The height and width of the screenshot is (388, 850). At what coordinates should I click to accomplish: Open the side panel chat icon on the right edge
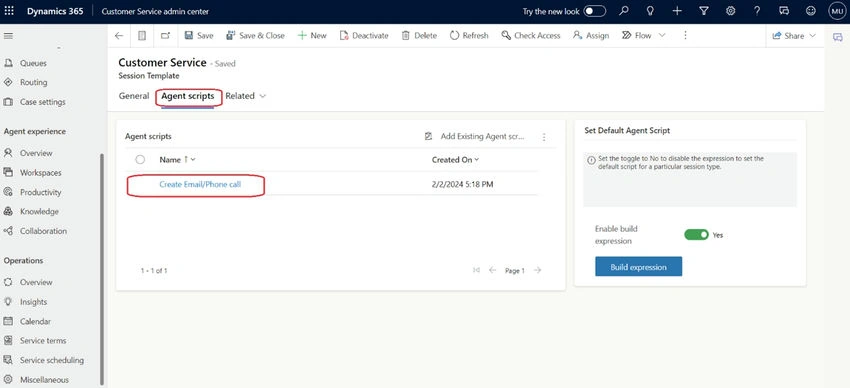click(838, 37)
